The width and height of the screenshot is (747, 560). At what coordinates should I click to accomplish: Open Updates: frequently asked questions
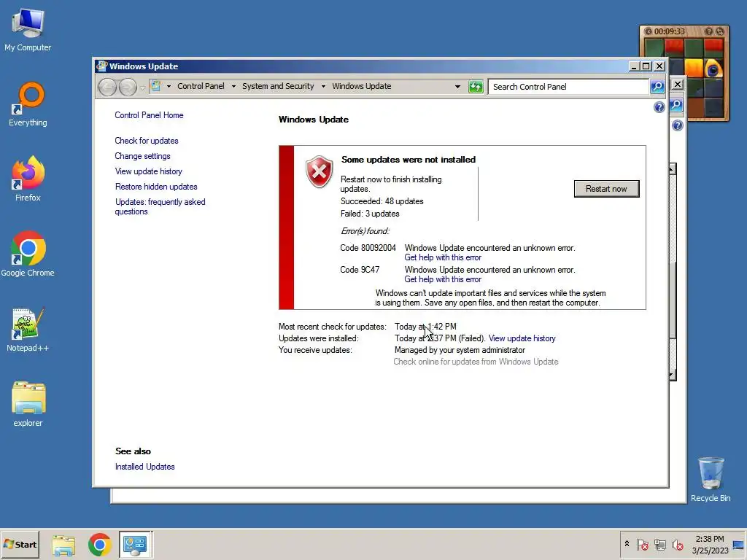pos(160,206)
